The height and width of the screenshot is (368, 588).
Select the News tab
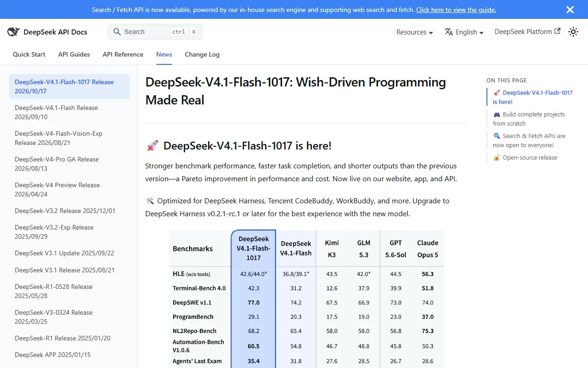click(x=164, y=54)
